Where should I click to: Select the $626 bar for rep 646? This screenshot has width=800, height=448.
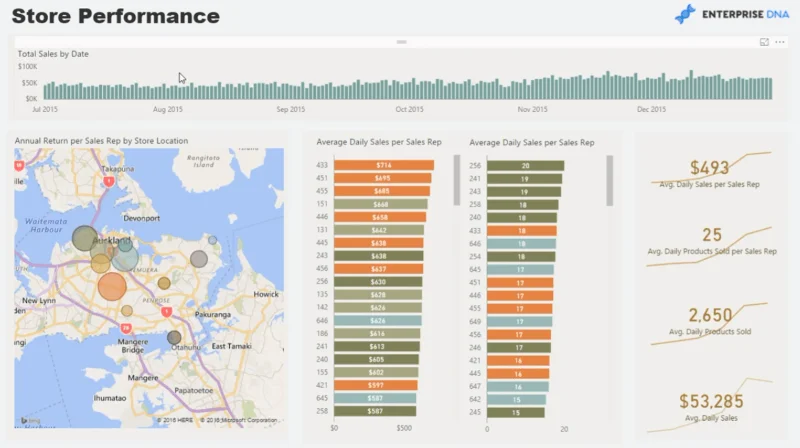click(x=378, y=320)
